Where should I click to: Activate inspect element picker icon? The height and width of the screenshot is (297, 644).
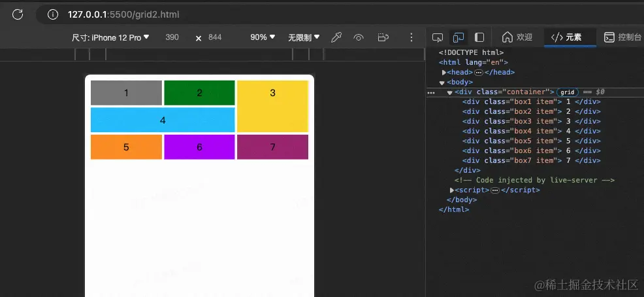pyautogui.click(x=438, y=37)
